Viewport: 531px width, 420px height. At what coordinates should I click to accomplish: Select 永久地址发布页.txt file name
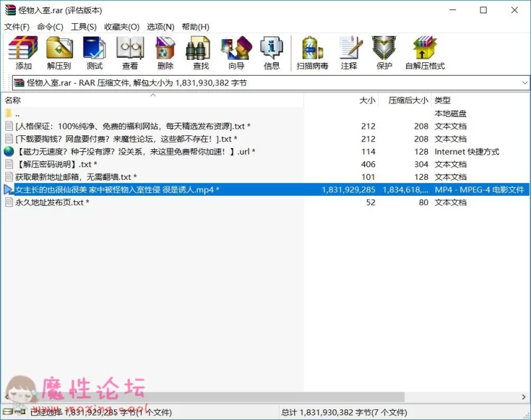[x=52, y=202]
